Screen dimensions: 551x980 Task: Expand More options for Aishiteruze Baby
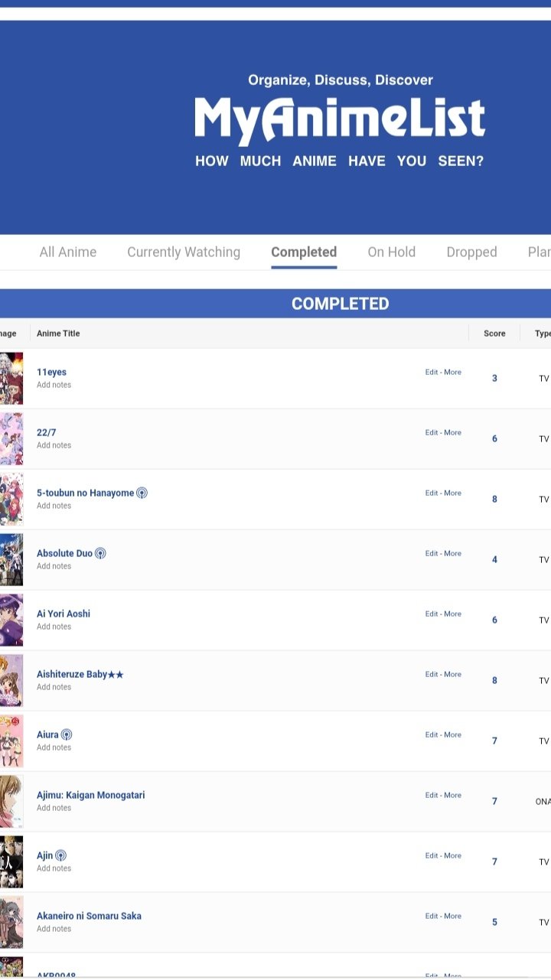click(x=452, y=674)
